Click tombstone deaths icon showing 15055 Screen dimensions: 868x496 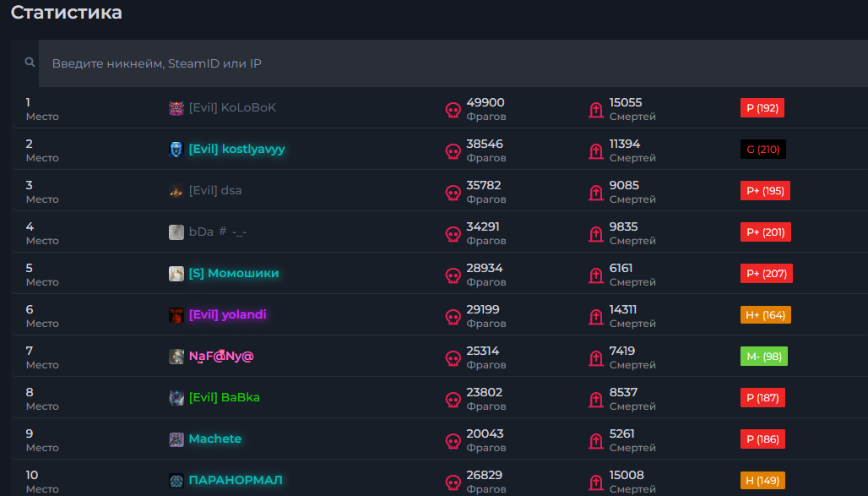596,110
